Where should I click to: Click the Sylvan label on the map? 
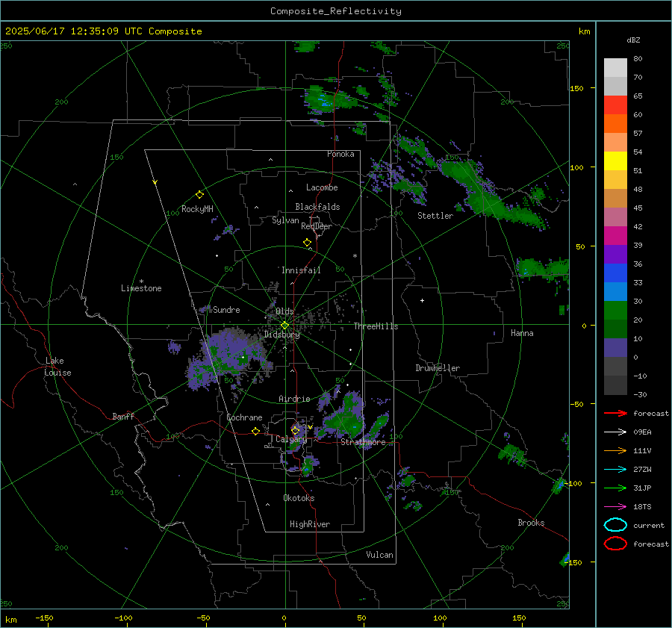285,220
